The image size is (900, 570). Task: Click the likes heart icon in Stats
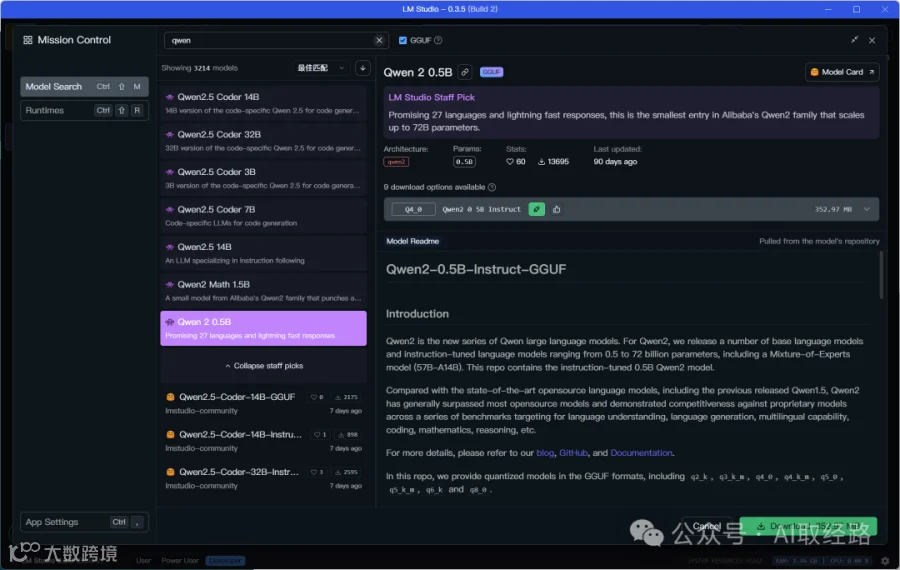tap(510, 162)
